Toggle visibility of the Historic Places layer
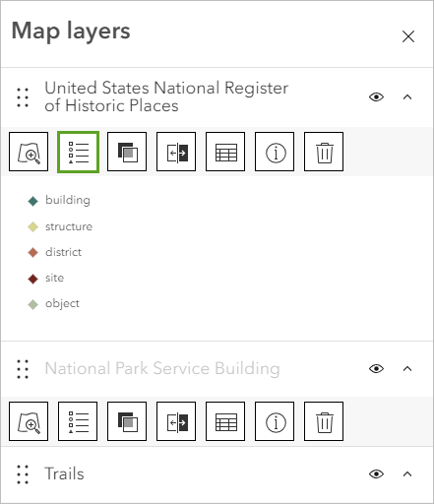Screen dimensions: 434x504 (x=376, y=97)
